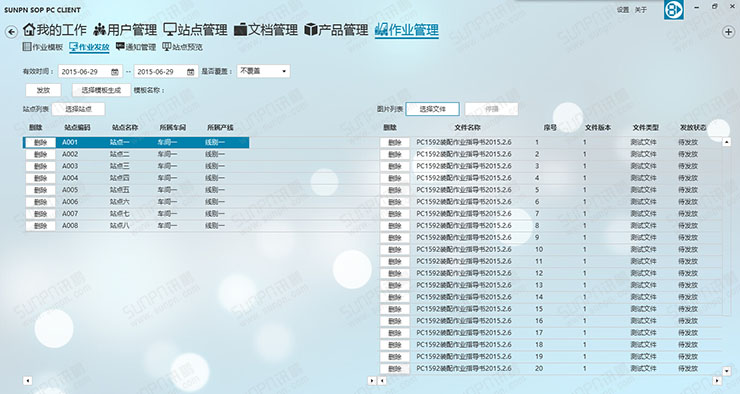Click the back arrow icon
Image resolution: width=740 pixels, height=394 pixels.
tap(11, 32)
